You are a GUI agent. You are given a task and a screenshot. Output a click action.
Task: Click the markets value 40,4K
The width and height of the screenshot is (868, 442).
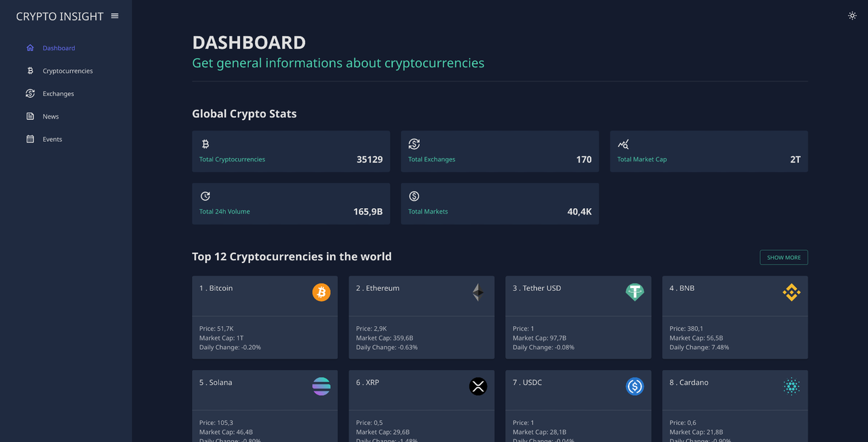[580, 212]
